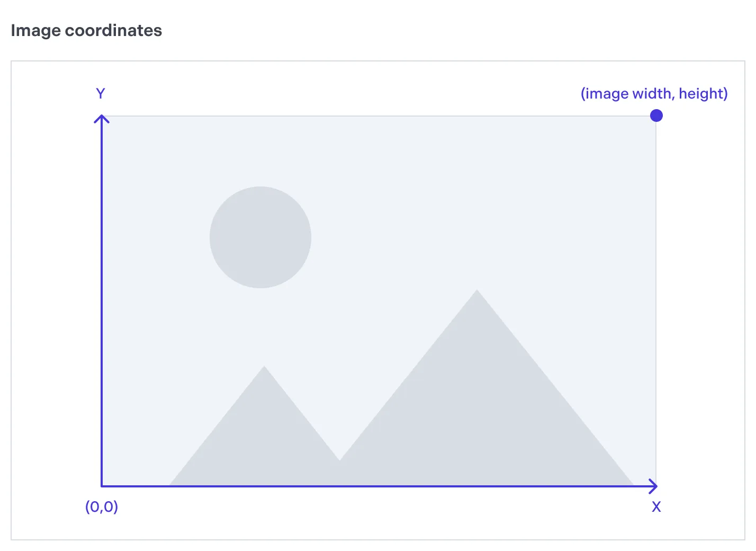Viewport: 756px width, 551px height.
Task: Click the "Image coordinates" heading
Action: [x=86, y=30]
